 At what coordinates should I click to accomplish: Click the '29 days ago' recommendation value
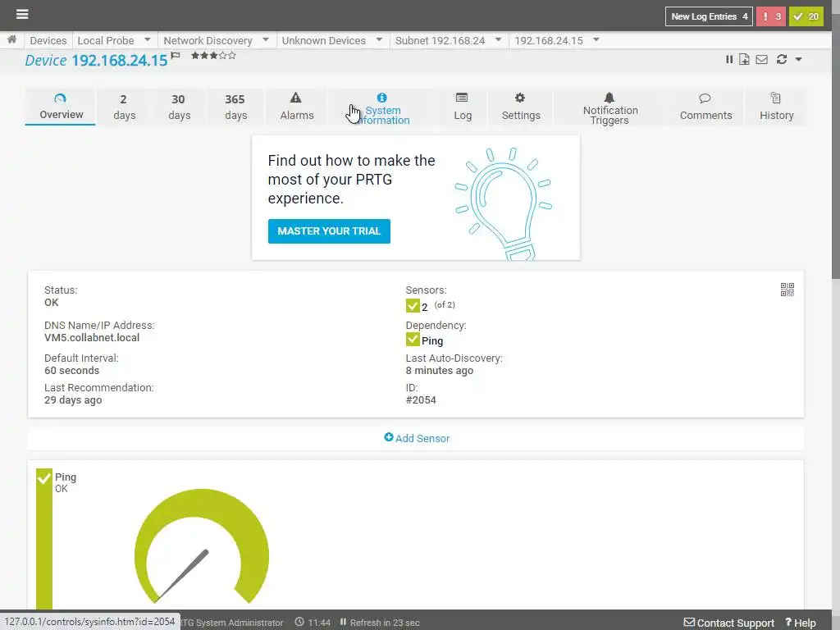tap(73, 399)
